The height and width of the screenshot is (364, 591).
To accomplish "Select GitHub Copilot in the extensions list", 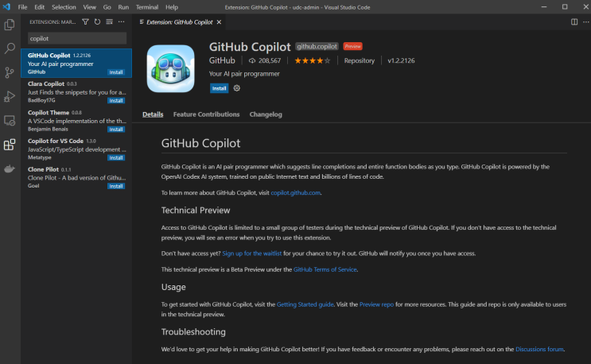I will coord(76,64).
